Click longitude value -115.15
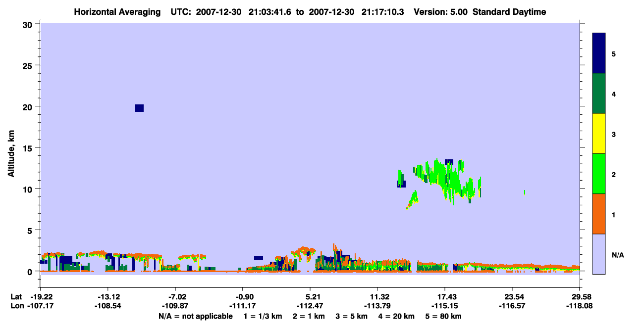The image size is (644, 330). pos(445,306)
